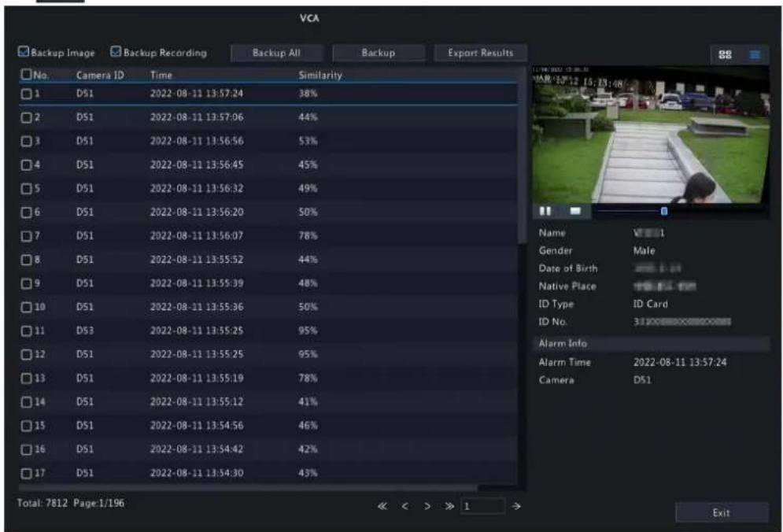Click the Backup All button
The height and width of the screenshot is (532, 783).
[277, 53]
